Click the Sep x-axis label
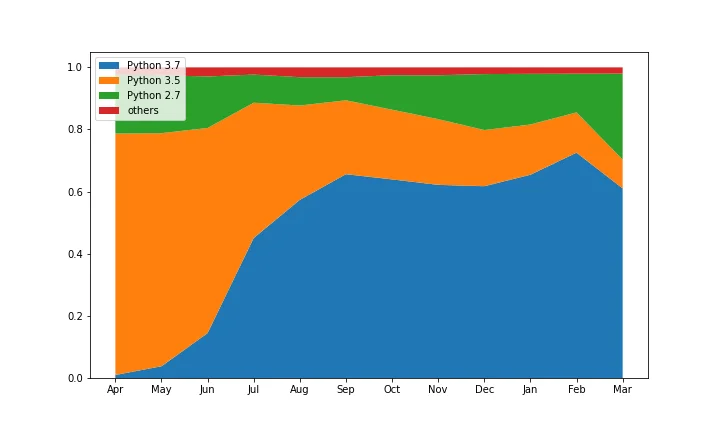This screenshot has height=432, width=720. pos(345,390)
